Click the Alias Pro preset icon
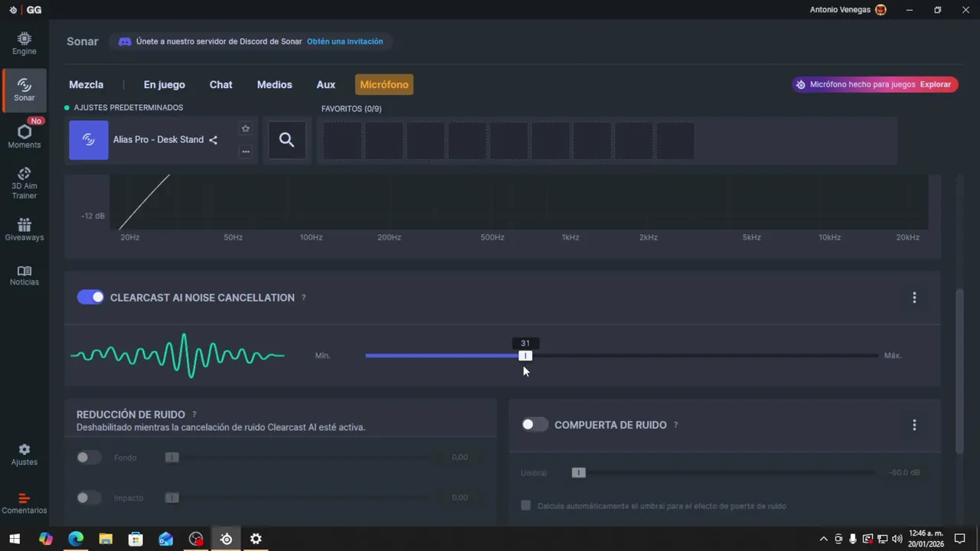This screenshot has width=980, height=551. [x=89, y=140]
